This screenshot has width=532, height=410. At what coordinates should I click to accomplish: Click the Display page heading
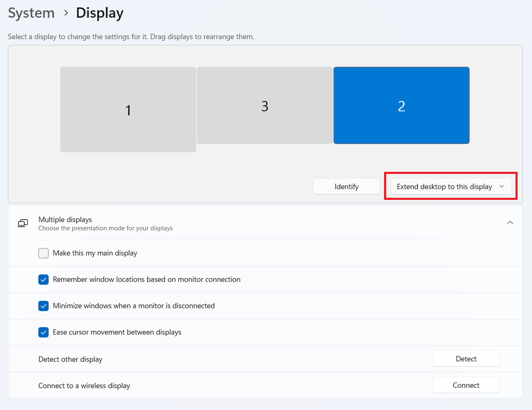[100, 13]
